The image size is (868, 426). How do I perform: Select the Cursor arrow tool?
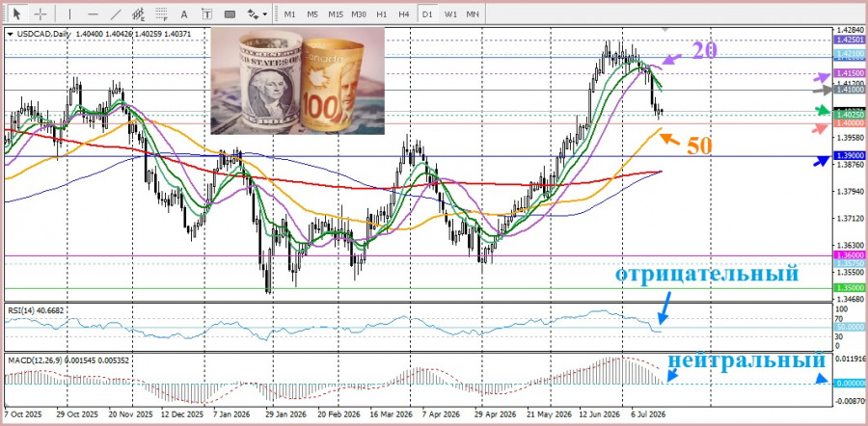click(17, 13)
